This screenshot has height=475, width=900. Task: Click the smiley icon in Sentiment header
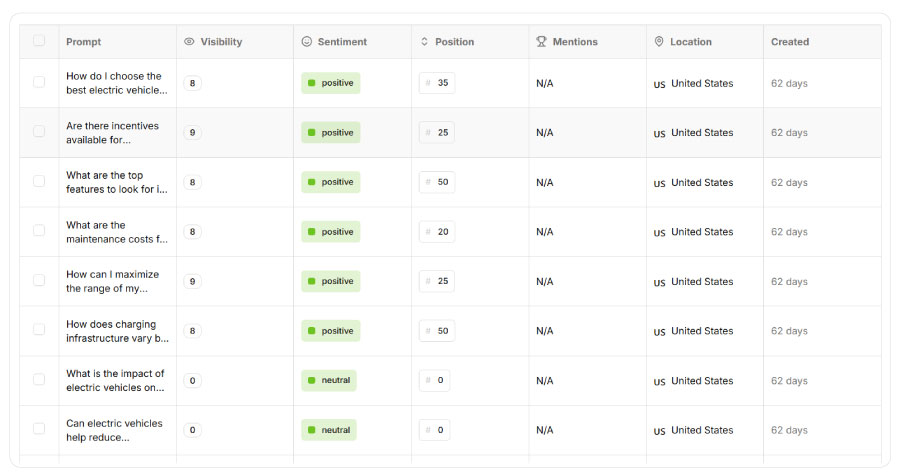pyautogui.click(x=307, y=42)
